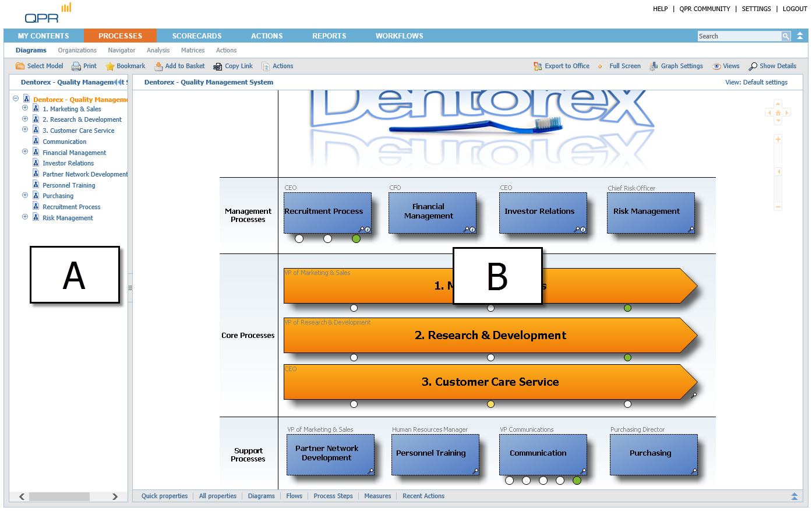Screen dimensions: 812x511
Task: Click the Bookmark star icon
Action: pos(110,66)
